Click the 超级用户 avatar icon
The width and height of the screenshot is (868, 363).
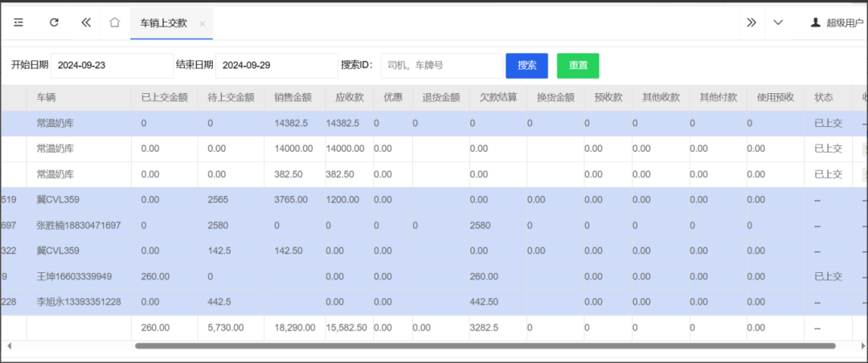(x=816, y=22)
